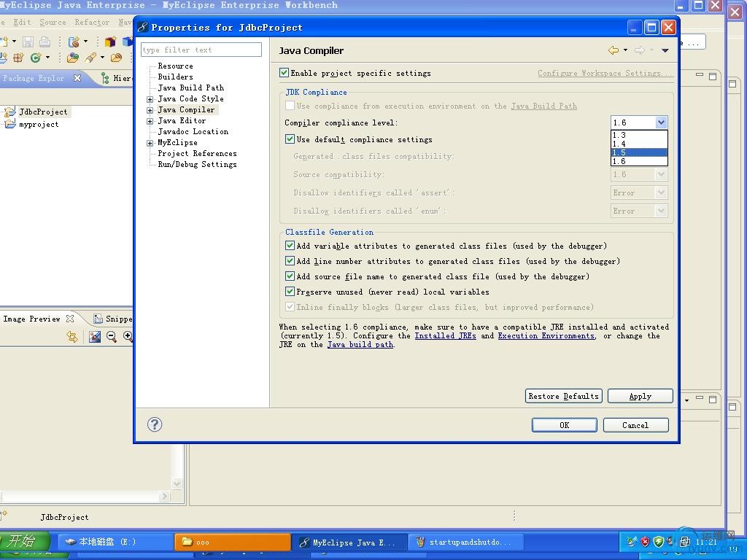The width and height of the screenshot is (747, 560).
Task: Expand Java Code Style tree node
Action: tap(150, 99)
